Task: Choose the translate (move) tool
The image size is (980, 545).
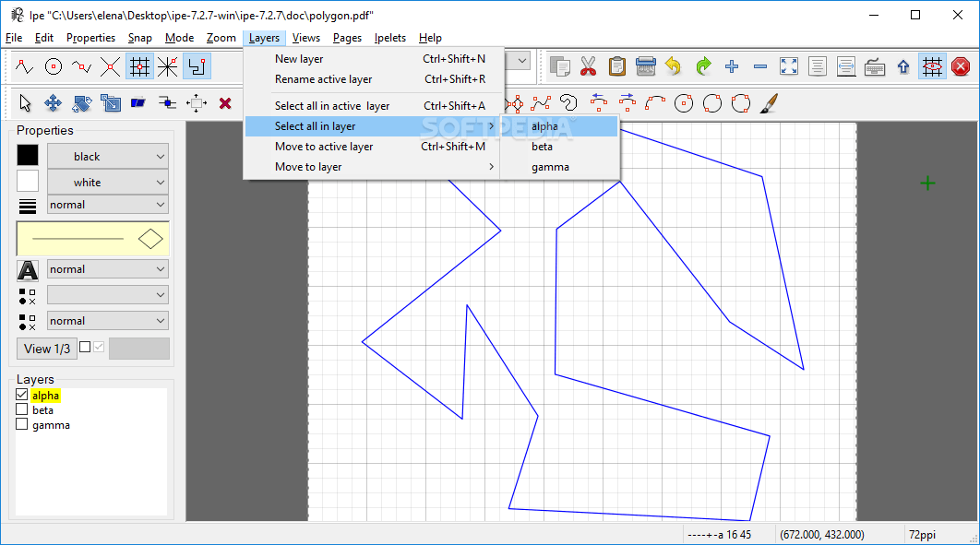Action: [x=54, y=103]
